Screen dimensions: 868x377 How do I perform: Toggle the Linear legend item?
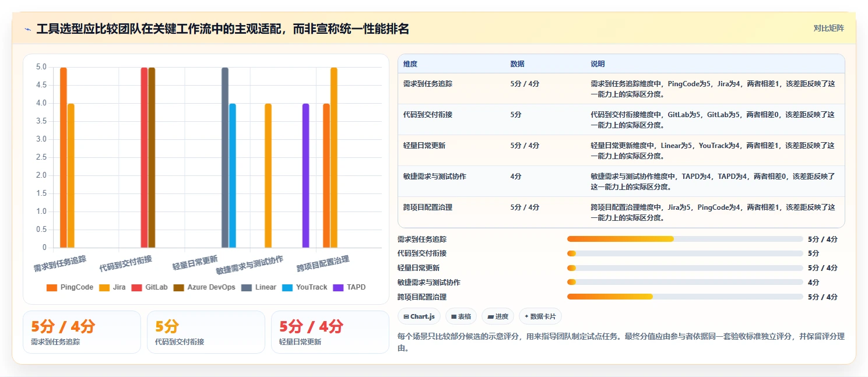(259, 287)
